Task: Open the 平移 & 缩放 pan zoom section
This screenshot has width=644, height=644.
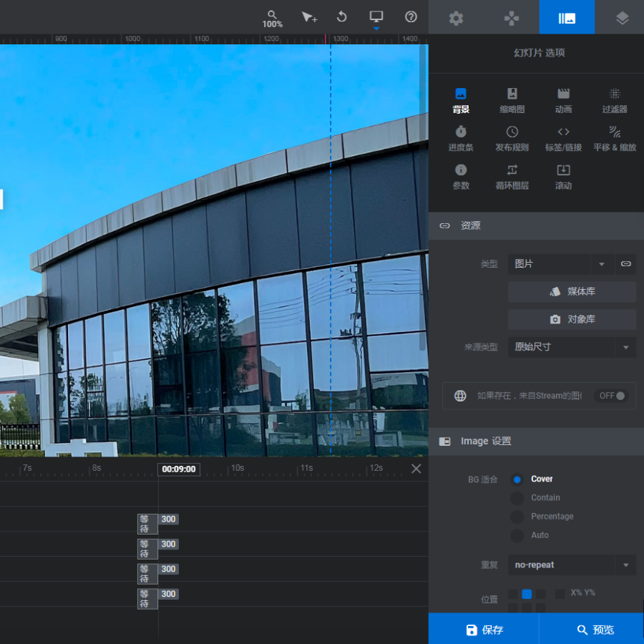Action: [x=615, y=139]
